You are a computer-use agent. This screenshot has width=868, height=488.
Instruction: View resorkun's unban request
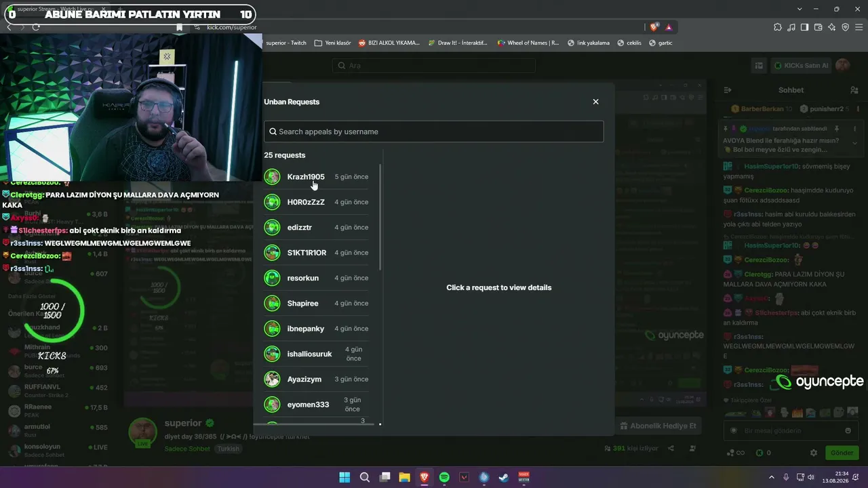pyautogui.click(x=317, y=278)
